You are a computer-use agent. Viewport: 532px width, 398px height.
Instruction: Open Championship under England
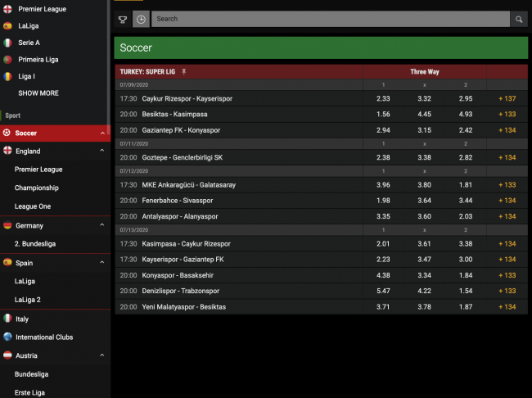[37, 188]
